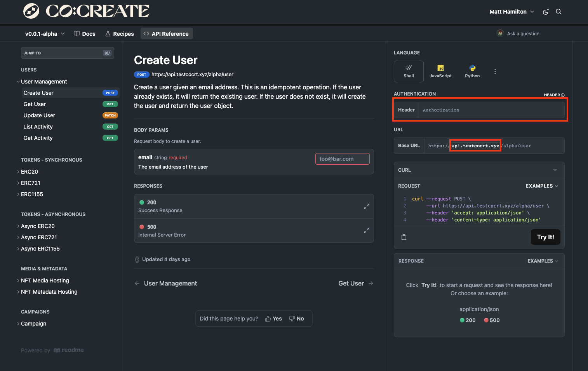The width and height of the screenshot is (588, 371).
Task: Open the Recipes tab
Action: 120,34
